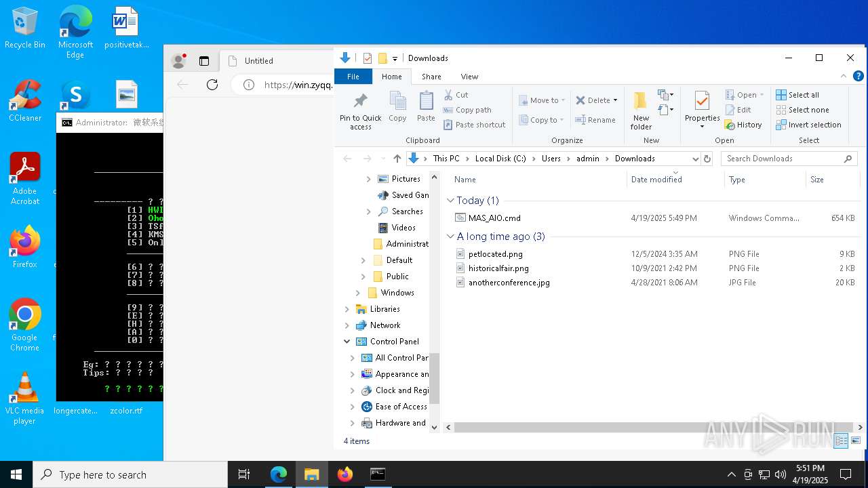
Task: Switch to details view icon in status bar
Action: [841, 441]
